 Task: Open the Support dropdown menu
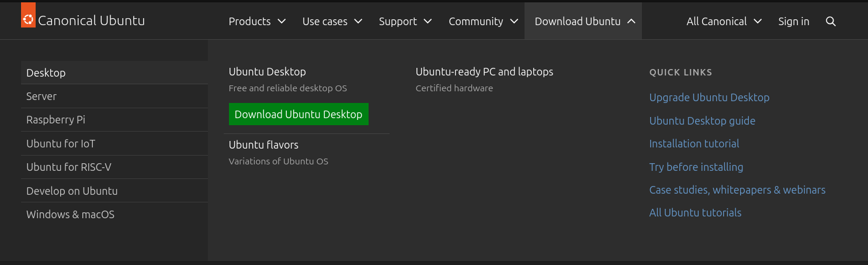(405, 22)
